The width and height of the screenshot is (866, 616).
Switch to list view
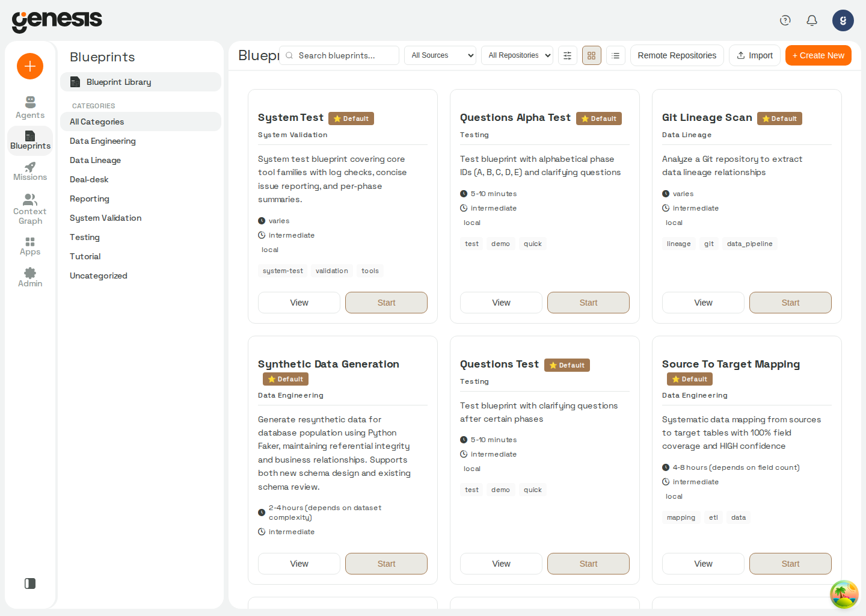pyautogui.click(x=616, y=55)
